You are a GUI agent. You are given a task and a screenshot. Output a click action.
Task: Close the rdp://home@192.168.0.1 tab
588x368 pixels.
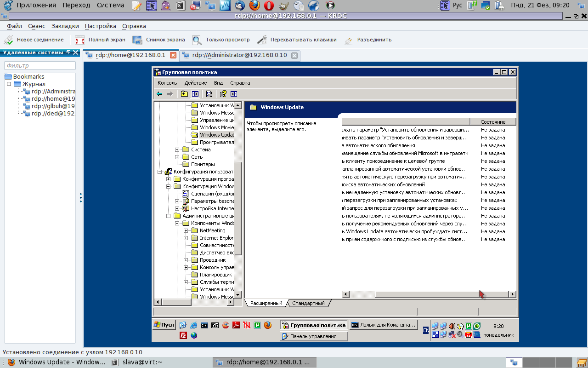[x=173, y=55]
